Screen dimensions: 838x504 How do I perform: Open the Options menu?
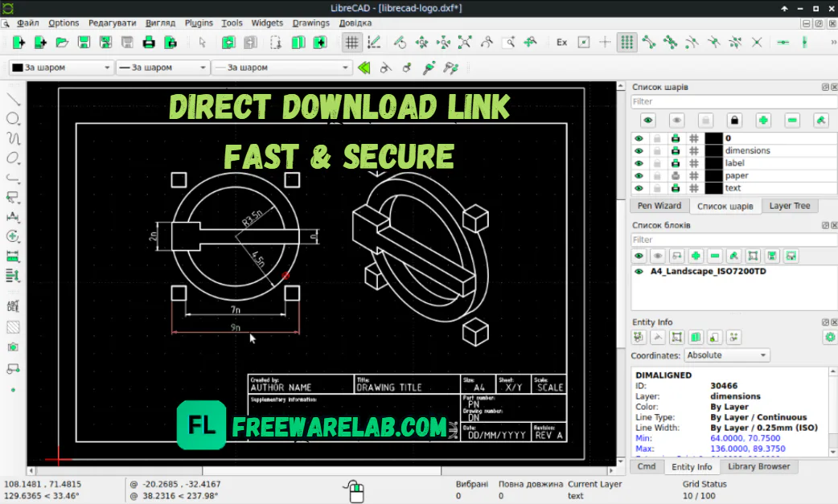[64, 23]
